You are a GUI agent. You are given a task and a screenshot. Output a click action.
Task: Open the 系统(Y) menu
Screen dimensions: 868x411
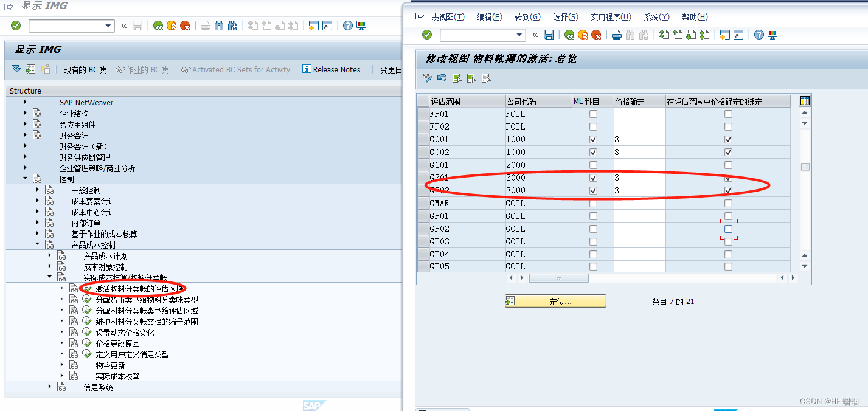[x=658, y=16]
